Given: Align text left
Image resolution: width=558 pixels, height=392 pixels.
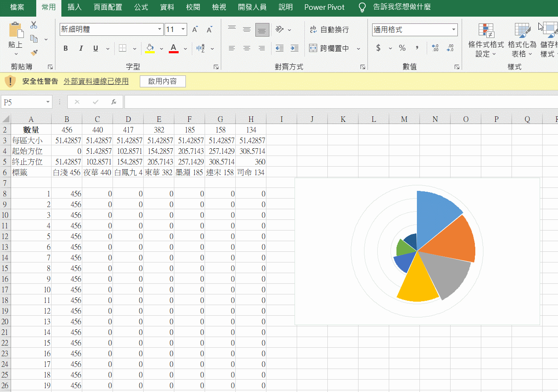Looking at the screenshot, I should tap(232, 49).
